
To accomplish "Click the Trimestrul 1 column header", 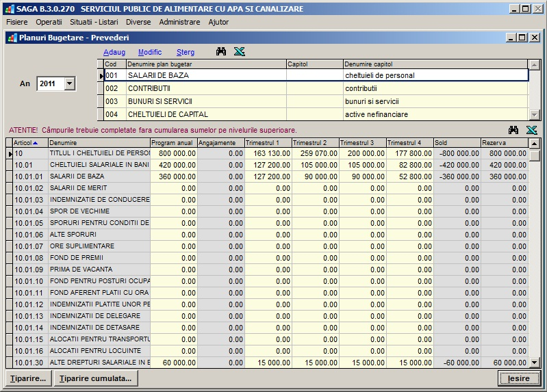I will 268,143.
